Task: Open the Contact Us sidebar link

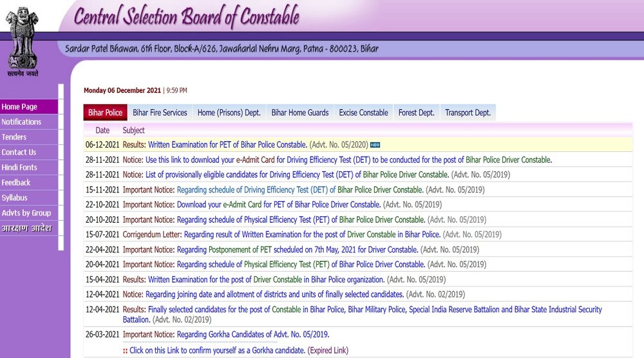Action: [19, 152]
